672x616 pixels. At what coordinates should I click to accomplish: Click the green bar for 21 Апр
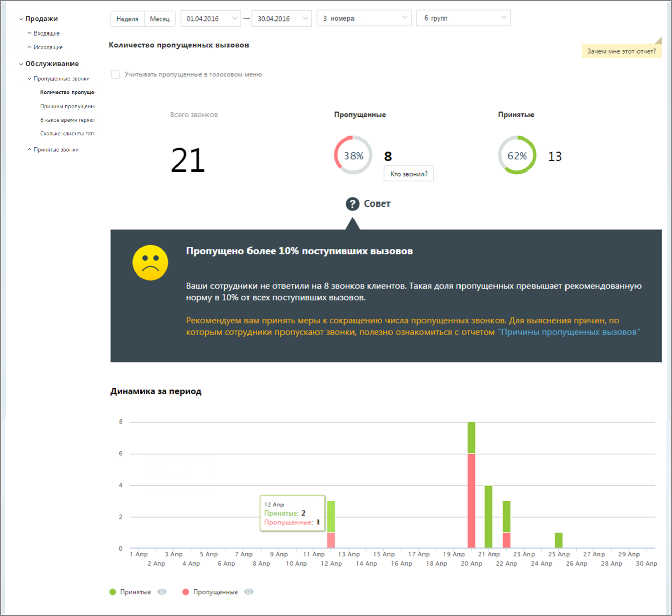(489, 517)
